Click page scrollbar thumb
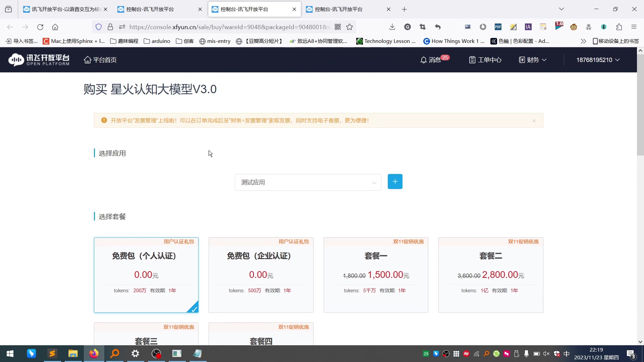The width and height of the screenshot is (644, 362). coord(640,105)
